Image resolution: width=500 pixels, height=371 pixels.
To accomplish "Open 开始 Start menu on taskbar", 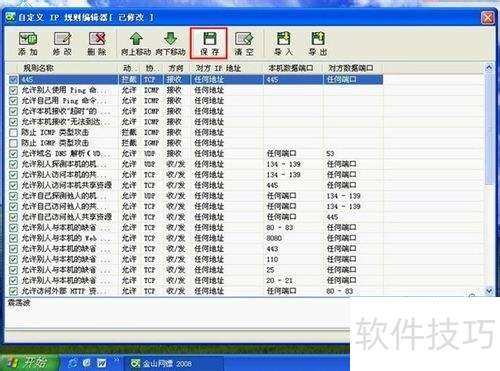I will [29, 363].
